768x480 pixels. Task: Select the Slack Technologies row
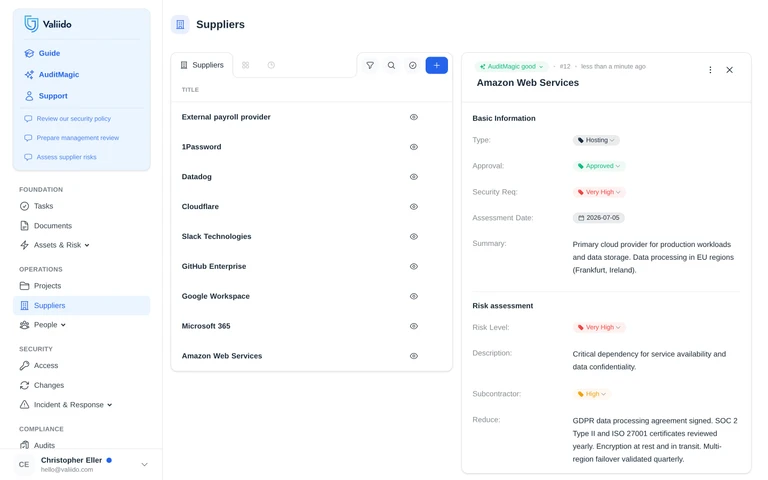tap(312, 237)
